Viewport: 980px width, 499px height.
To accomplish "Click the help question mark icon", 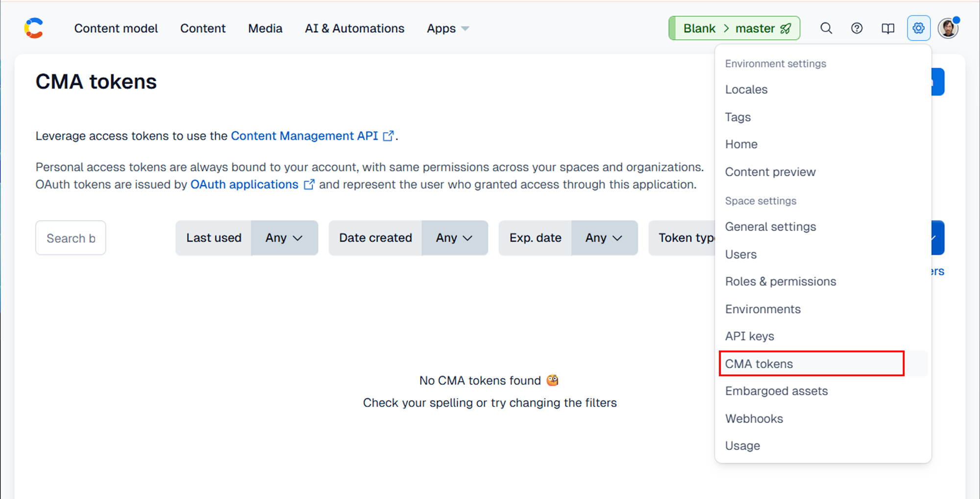I will click(857, 28).
